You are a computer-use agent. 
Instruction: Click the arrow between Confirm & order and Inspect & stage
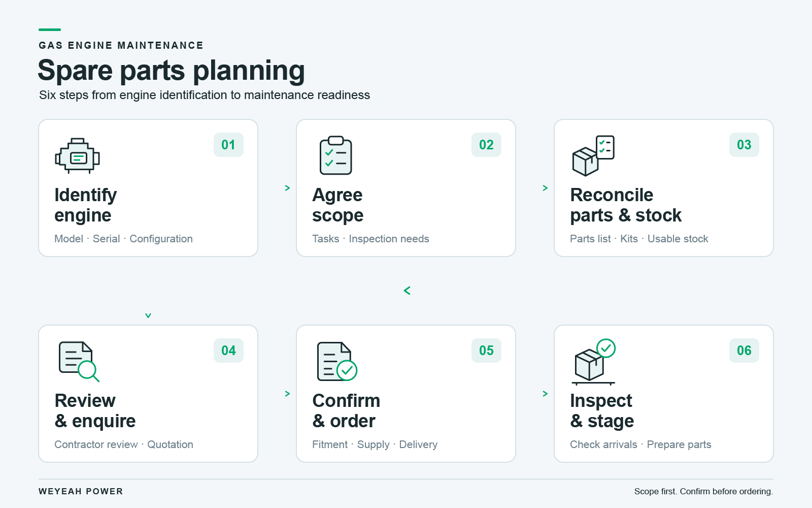tap(545, 394)
